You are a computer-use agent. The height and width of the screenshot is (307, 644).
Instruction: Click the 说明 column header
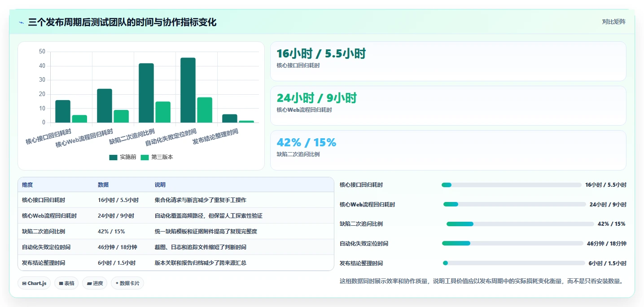pyautogui.click(x=160, y=185)
